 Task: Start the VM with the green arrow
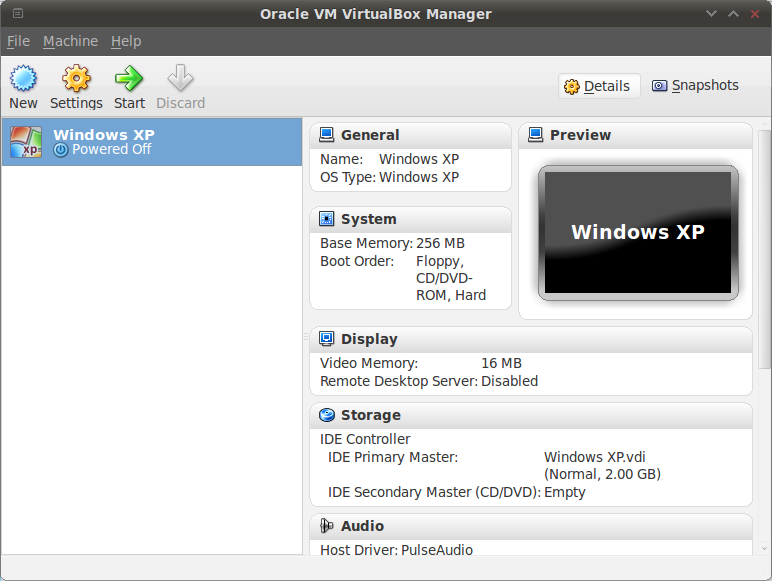129,78
